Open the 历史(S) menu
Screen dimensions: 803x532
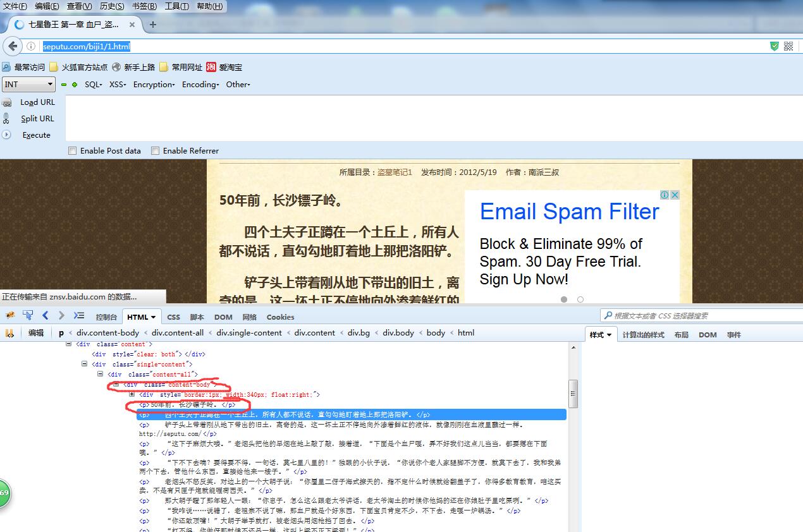(x=112, y=6)
